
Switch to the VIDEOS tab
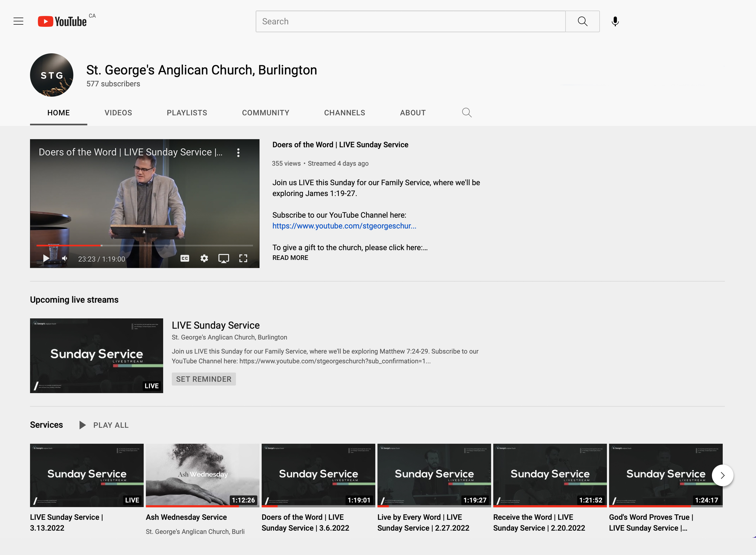(118, 113)
